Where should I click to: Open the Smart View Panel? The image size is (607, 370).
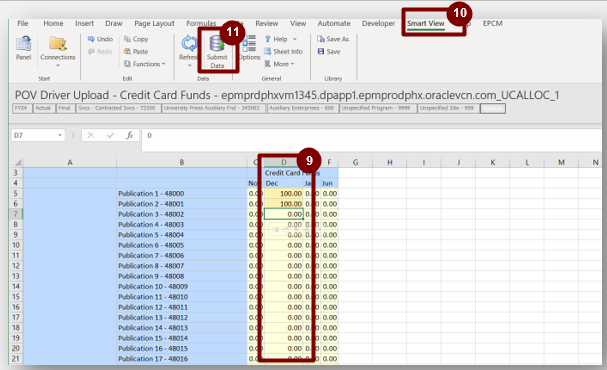(x=23, y=48)
